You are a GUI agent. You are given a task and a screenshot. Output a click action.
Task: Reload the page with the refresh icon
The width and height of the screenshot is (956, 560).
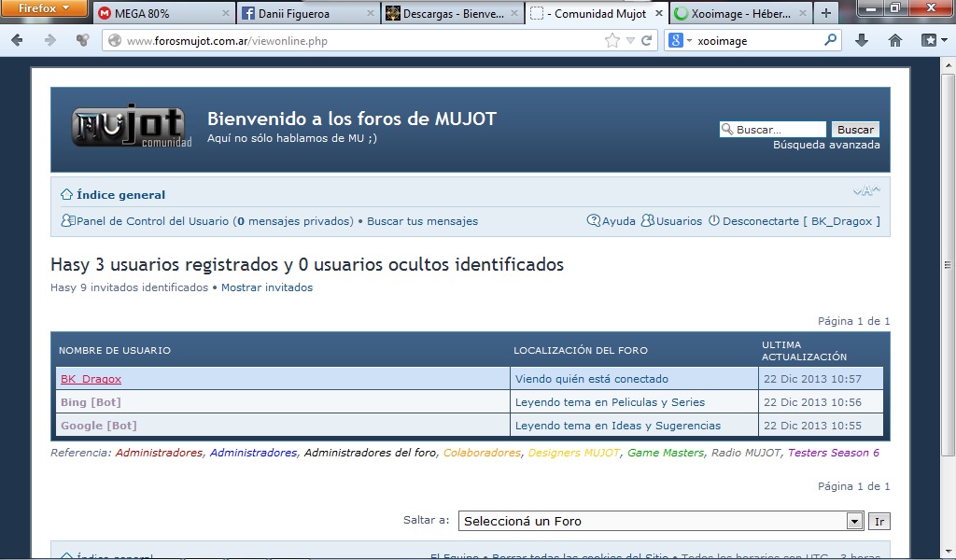tap(646, 40)
